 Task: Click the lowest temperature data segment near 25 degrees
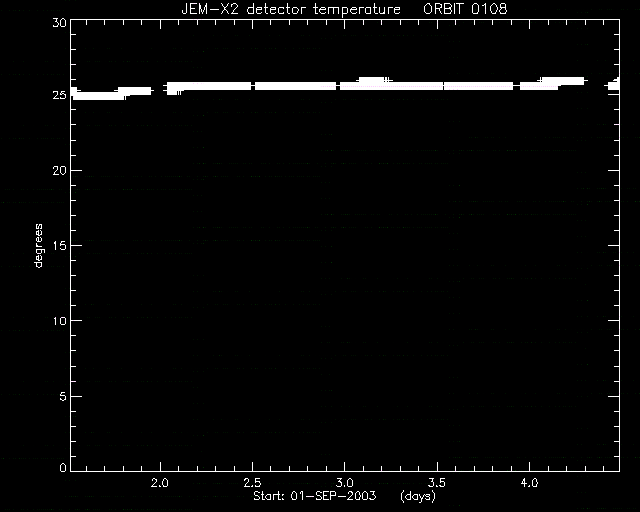pos(99,96)
